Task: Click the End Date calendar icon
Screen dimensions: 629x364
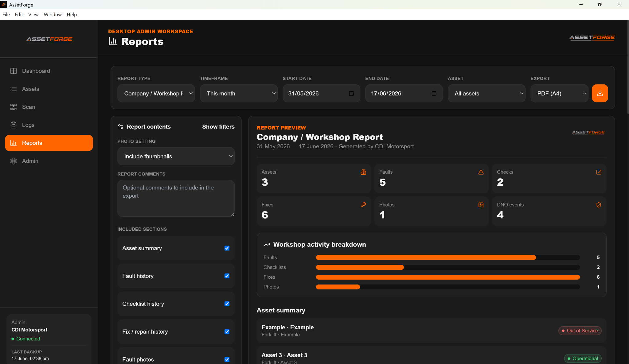Action: pos(434,93)
